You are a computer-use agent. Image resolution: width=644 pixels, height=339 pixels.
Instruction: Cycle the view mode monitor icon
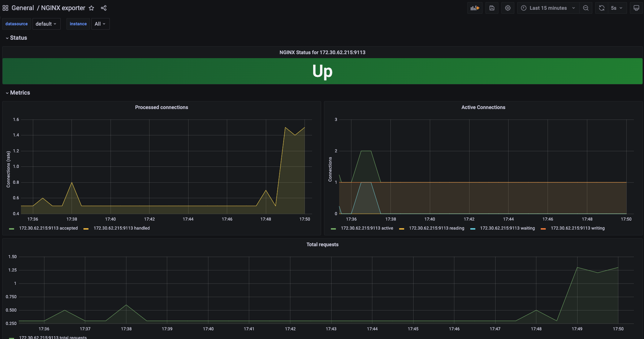coord(636,8)
